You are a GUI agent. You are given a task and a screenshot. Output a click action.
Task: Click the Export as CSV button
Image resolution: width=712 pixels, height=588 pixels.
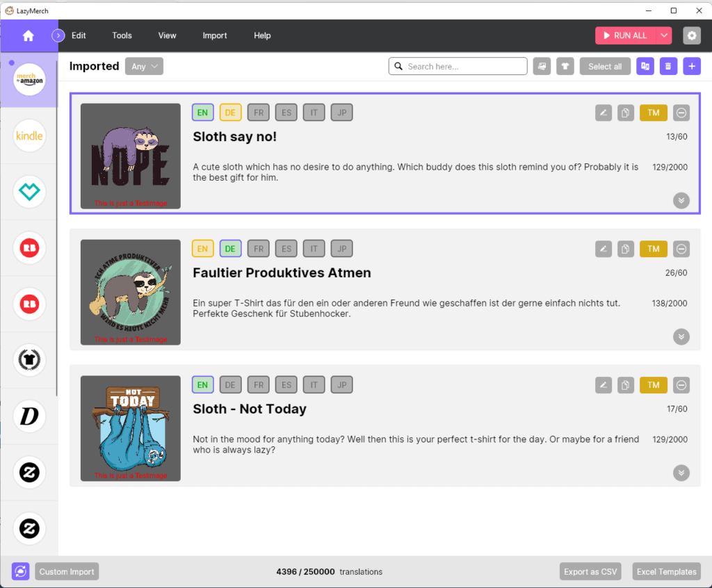click(x=590, y=571)
